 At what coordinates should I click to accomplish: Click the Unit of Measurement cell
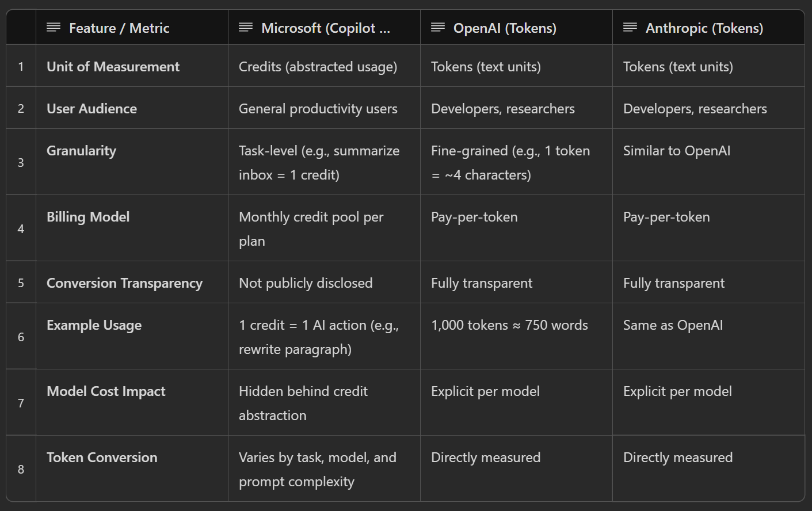click(x=113, y=67)
